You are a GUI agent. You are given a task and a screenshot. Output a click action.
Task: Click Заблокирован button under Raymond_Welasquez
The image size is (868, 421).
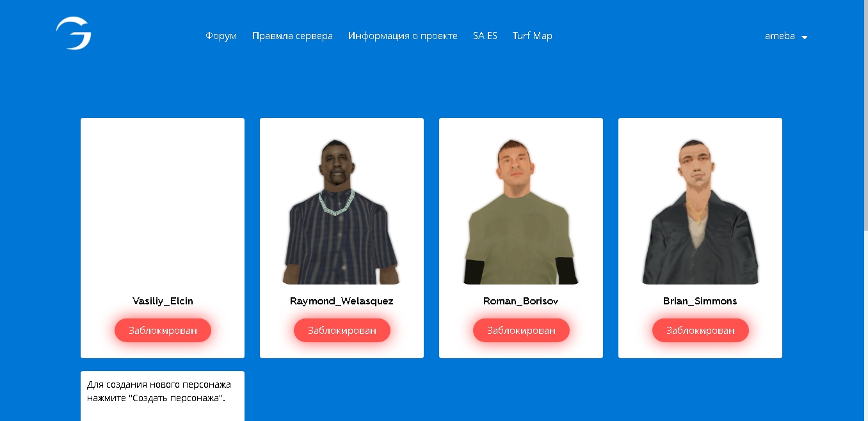pos(342,331)
